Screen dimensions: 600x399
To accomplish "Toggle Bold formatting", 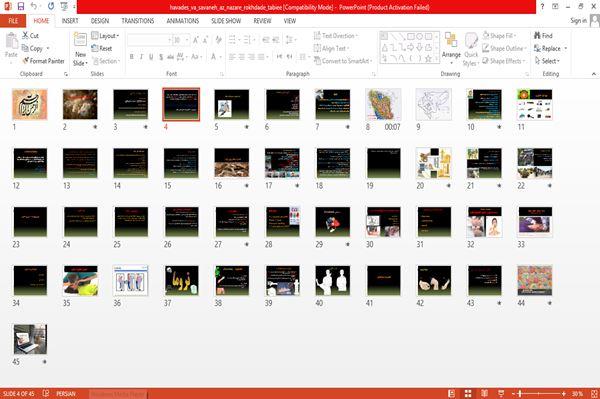I will 132,57.
